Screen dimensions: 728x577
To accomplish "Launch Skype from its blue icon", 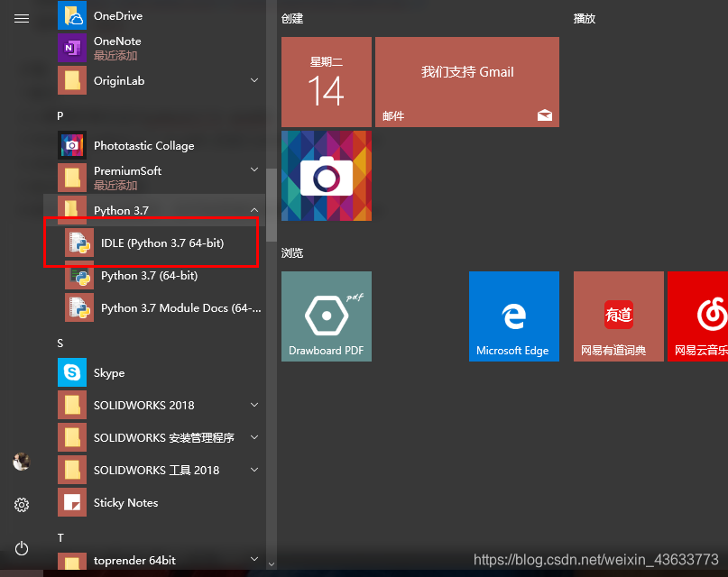I will coord(72,372).
